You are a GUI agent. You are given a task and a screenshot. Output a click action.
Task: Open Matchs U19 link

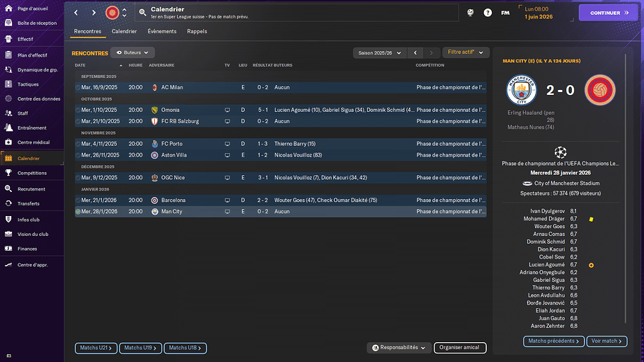coord(140,348)
